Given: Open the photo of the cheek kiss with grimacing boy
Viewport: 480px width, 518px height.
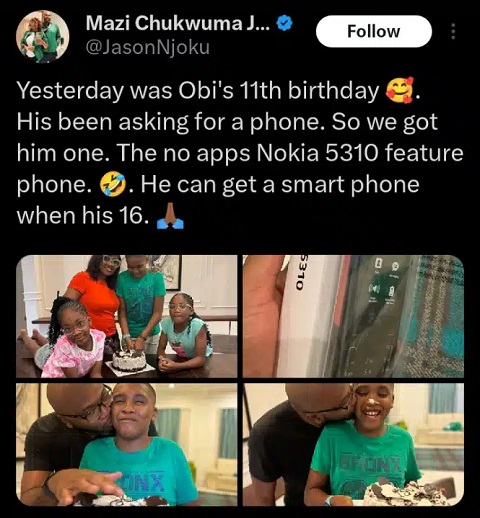Looking at the screenshot, I should 127,444.
